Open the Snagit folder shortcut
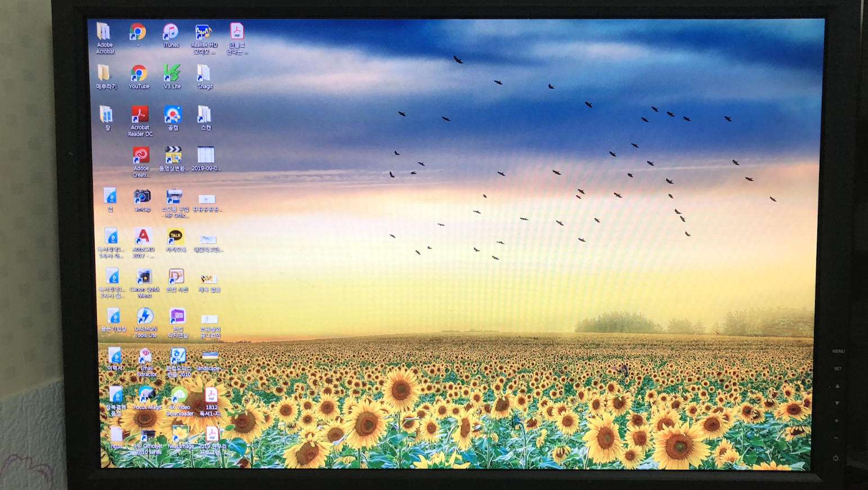 click(x=204, y=77)
